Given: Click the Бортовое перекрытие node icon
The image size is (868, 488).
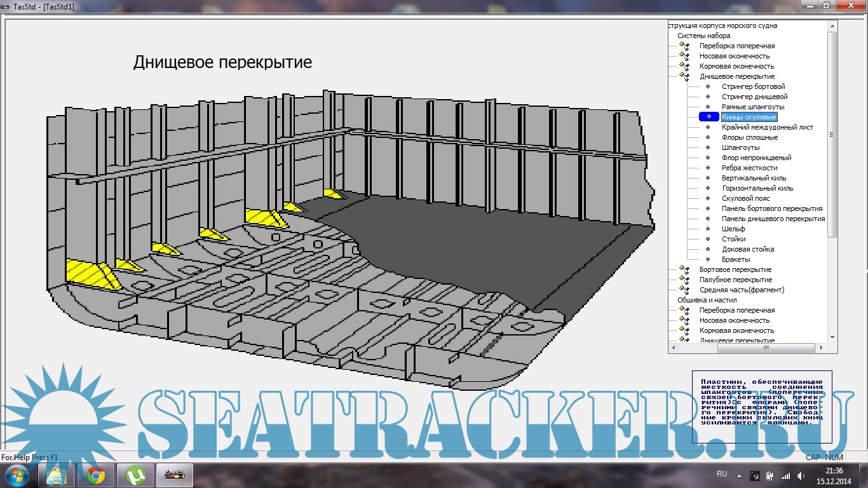Looking at the screenshot, I should coord(684,270).
